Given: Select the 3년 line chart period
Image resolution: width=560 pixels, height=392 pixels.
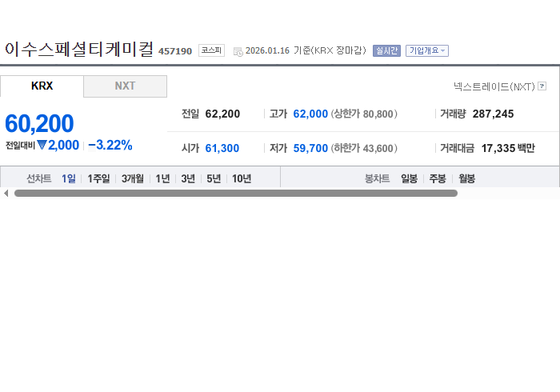Looking at the screenshot, I should pos(188,178).
